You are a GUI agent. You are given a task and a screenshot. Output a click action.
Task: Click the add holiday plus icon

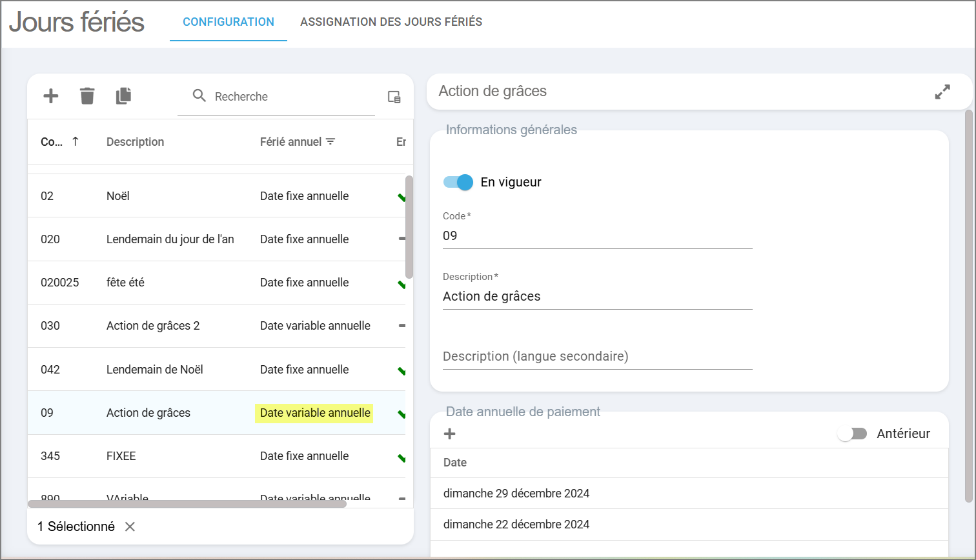[x=50, y=96]
